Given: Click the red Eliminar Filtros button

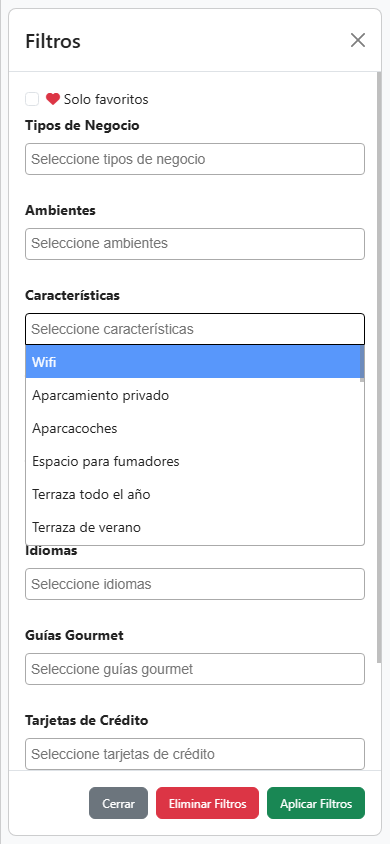Looking at the screenshot, I should [x=208, y=803].
